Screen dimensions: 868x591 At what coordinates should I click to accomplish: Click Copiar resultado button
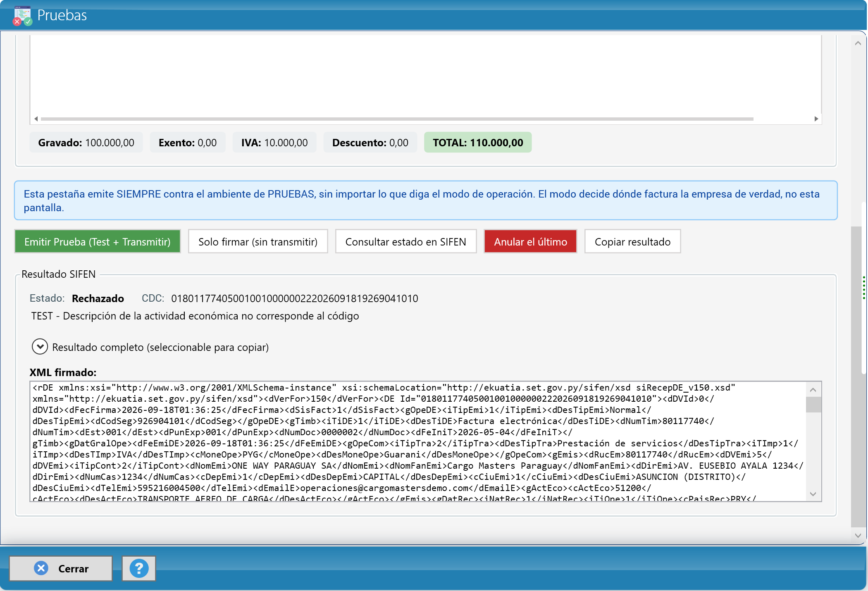(x=632, y=241)
